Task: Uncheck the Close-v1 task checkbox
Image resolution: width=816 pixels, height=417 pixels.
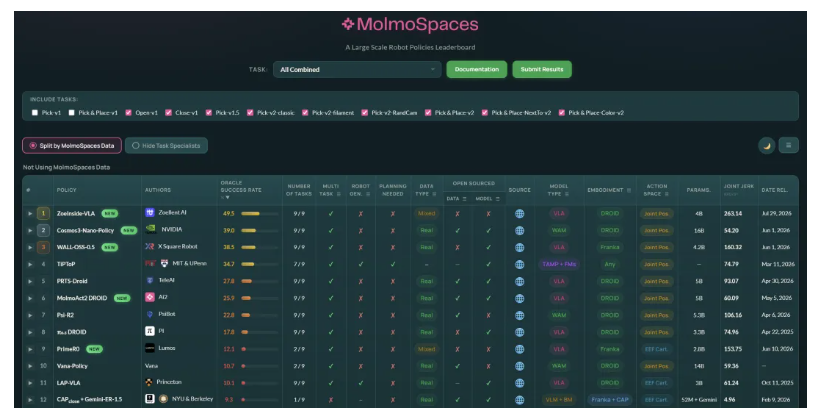Action: pyautogui.click(x=169, y=112)
